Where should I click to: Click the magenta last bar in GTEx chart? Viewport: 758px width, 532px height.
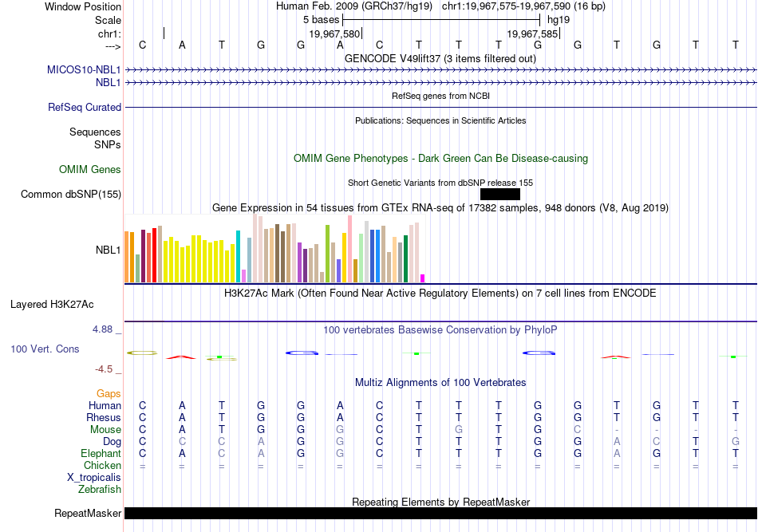423,278
